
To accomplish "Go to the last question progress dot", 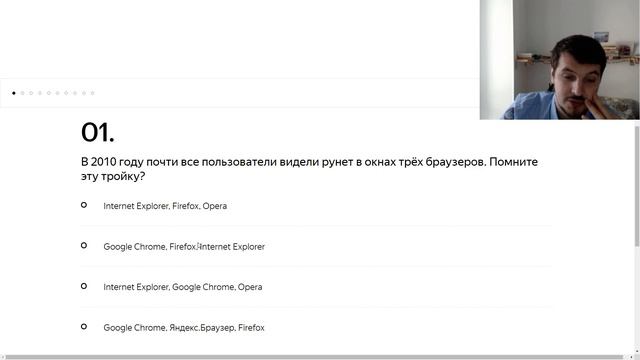I will 92,93.
